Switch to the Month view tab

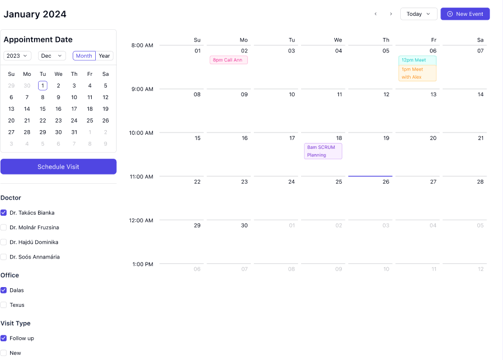click(x=84, y=56)
